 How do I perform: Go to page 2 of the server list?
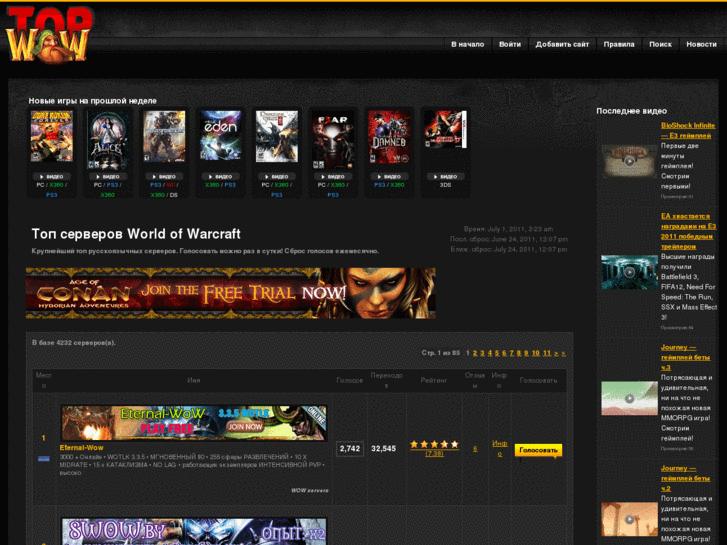pyautogui.click(x=475, y=353)
